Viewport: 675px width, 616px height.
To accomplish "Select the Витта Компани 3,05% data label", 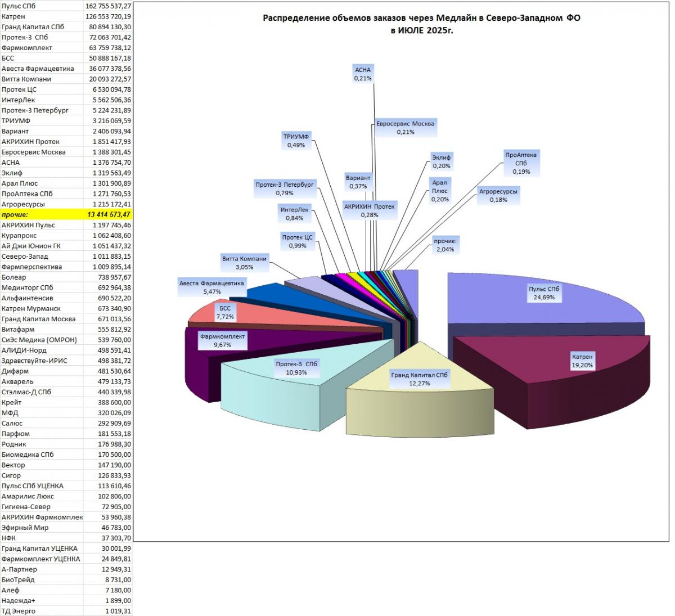I will (x=244, y=263).
